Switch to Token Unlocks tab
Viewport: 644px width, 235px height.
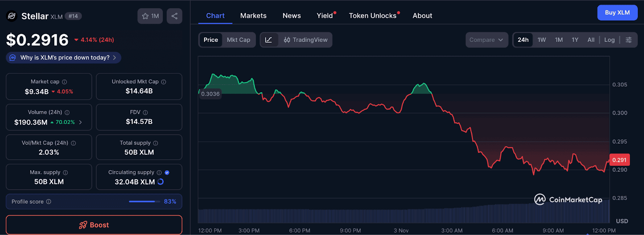point(372,16)
